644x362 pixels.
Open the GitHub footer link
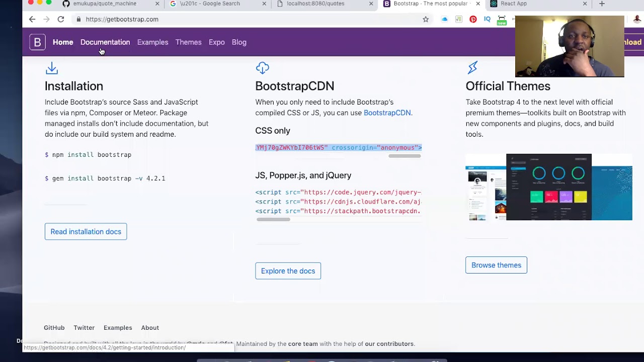click(x=54, y=328)
